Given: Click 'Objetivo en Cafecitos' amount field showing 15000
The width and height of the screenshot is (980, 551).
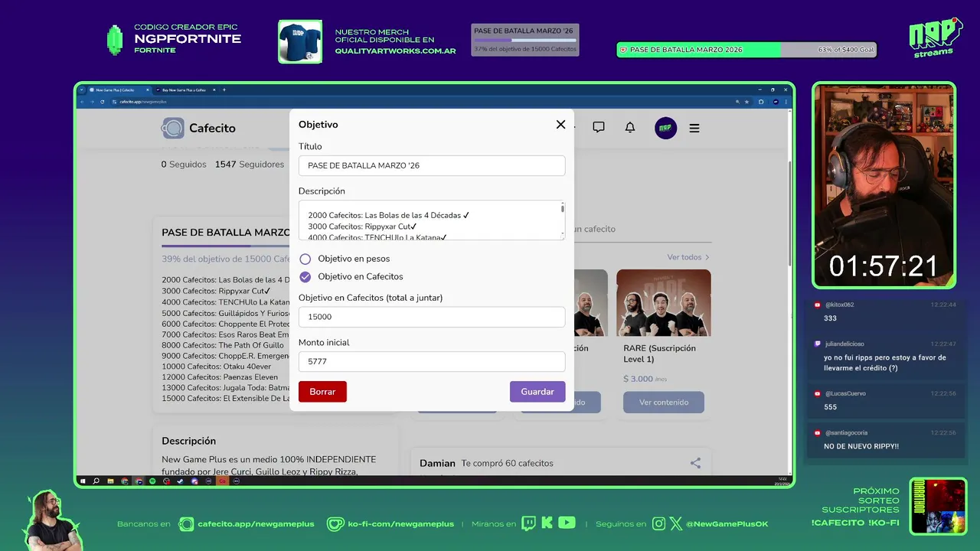Looking at the screenshot, I should 432,317.
